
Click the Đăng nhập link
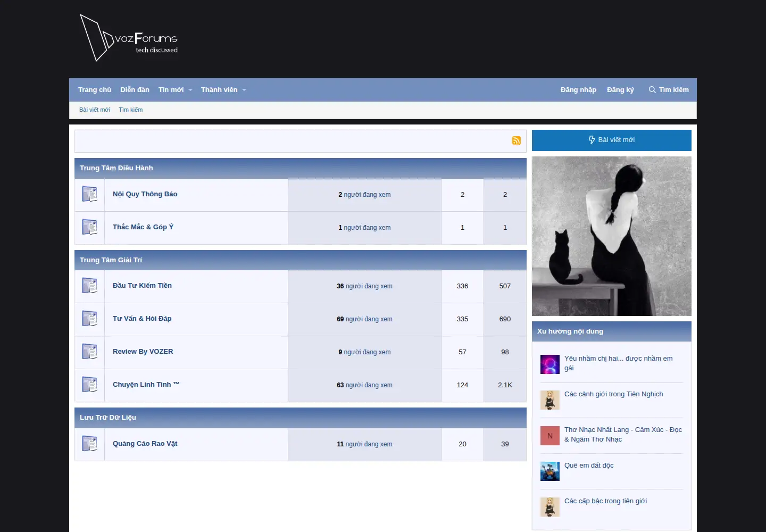578,90
